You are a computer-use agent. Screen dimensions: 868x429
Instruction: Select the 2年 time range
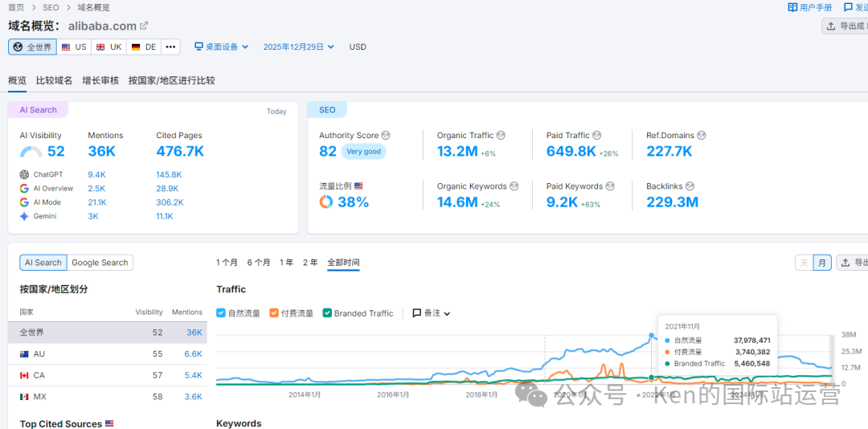point(310,263)
